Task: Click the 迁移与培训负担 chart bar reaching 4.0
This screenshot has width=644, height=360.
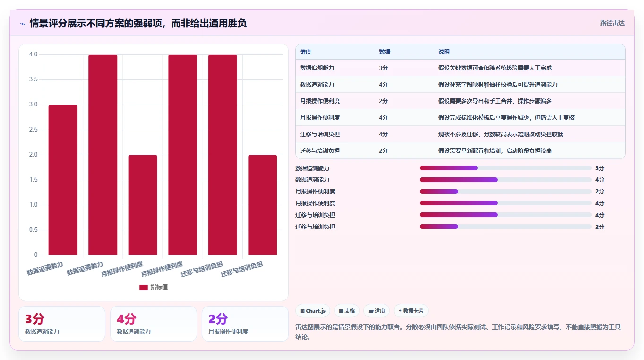Action: [223, 155]
